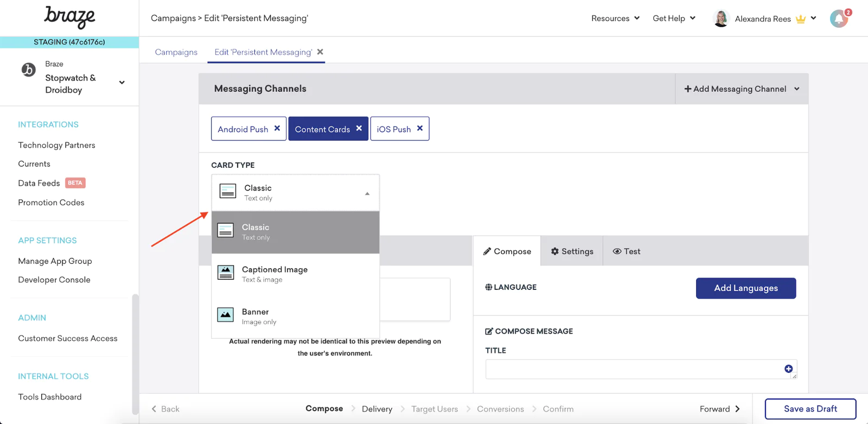
Task: Click Alexandra Rees profile avatar
Action: (x=721, y=18)
